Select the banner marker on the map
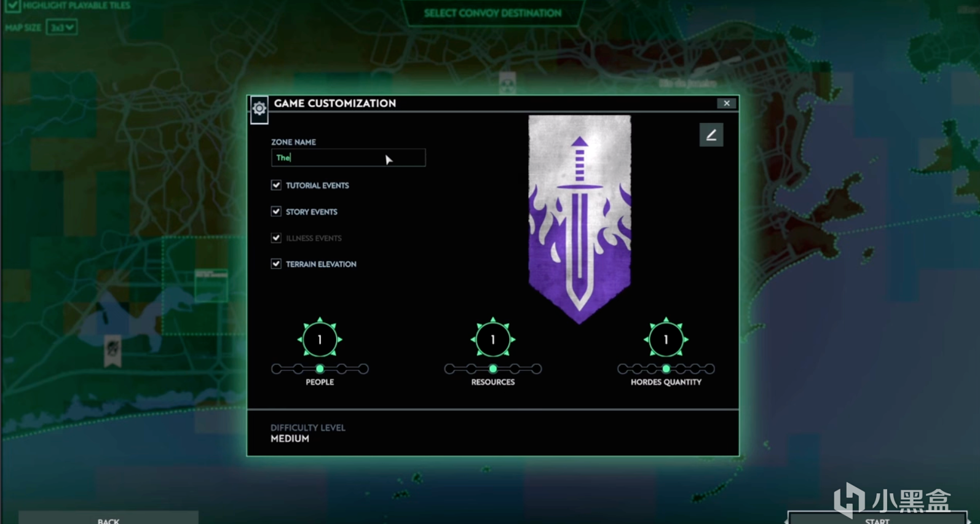The image size is (980, 524). [x=113, y=351]
